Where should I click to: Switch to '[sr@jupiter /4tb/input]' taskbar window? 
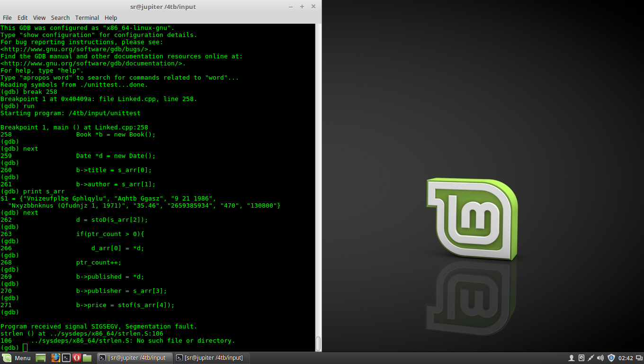coord(211,358)
